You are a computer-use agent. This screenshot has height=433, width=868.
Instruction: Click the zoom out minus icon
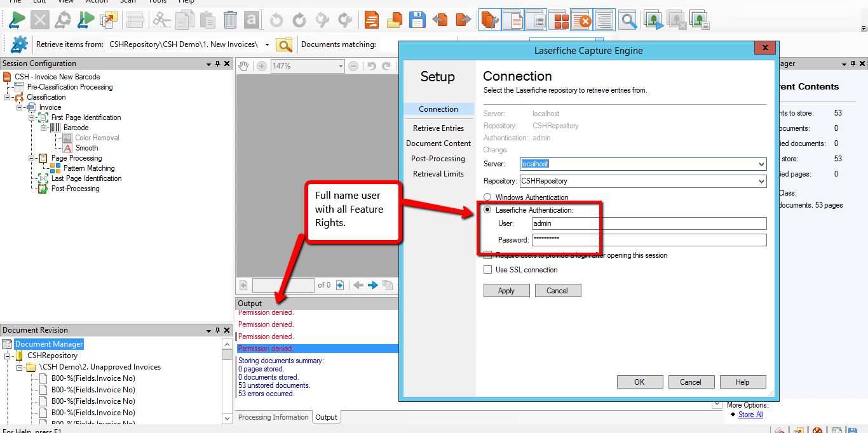click(x=353, y=66)
